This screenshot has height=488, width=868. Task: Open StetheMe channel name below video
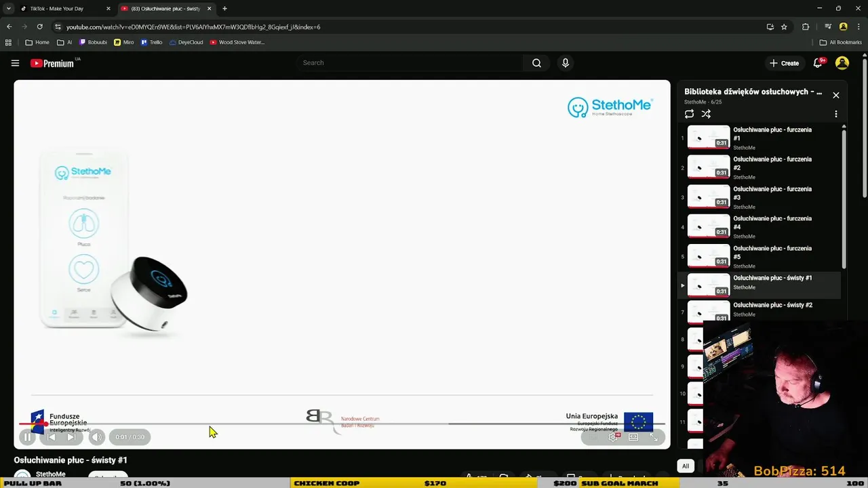pyautogui.click(x=50, y=474)
